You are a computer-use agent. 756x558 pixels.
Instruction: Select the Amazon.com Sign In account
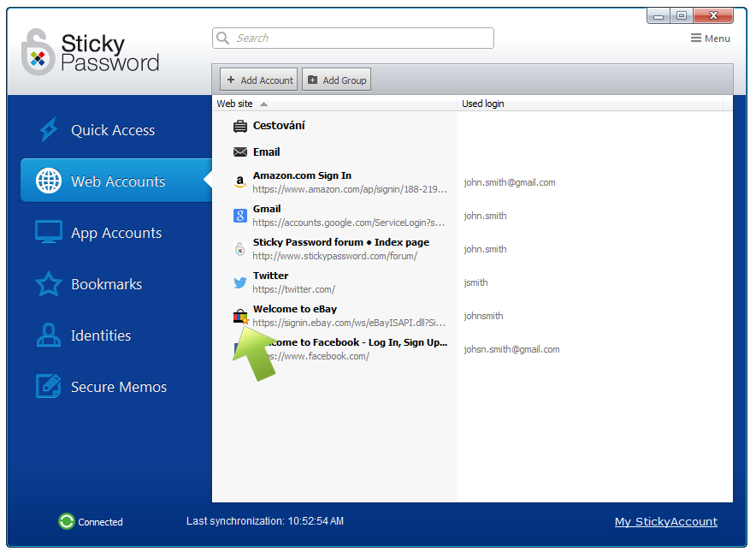(x=302, y=175)
